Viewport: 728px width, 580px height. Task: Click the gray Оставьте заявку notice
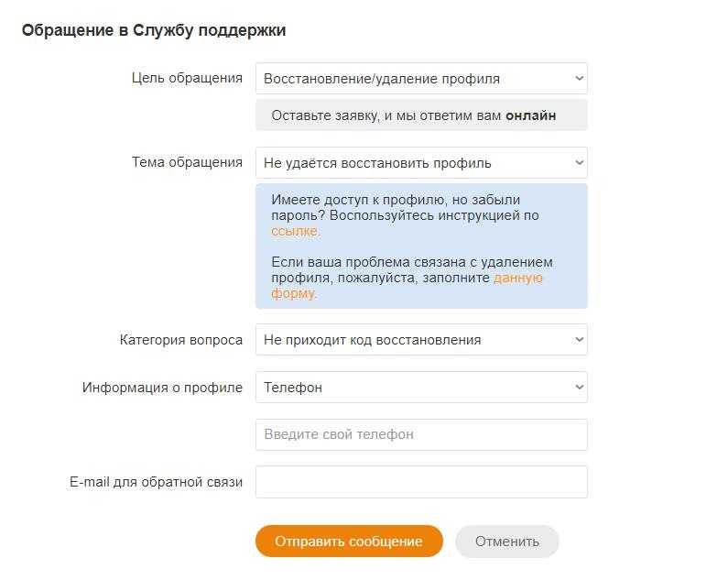pos(421,115)
